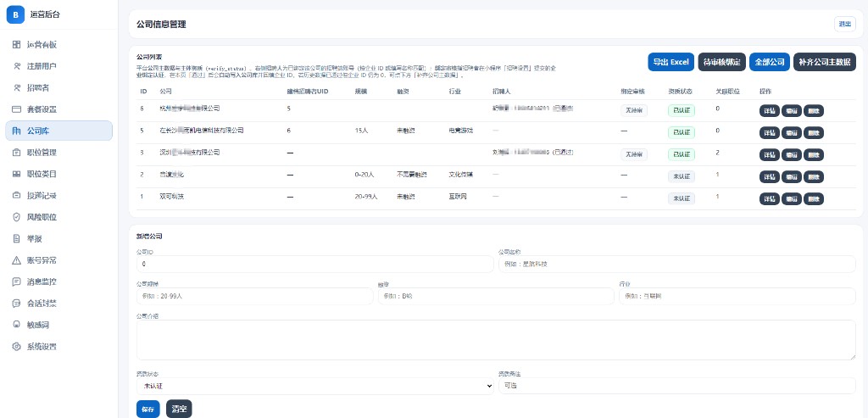The width and height of the screenshot is (868, 418).
Task: Focus the 公司规模 input field
Action: [254, 296]
